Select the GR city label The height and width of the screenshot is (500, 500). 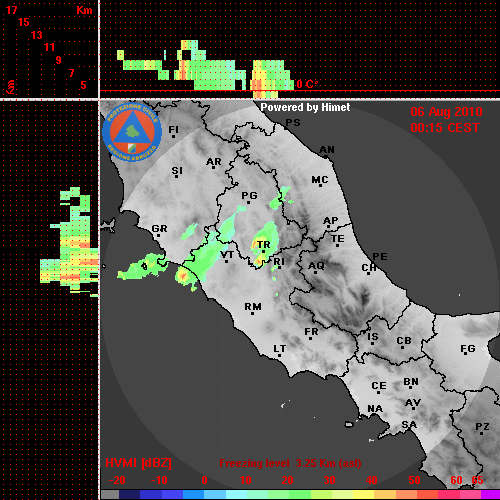click(x=159, y=229)
